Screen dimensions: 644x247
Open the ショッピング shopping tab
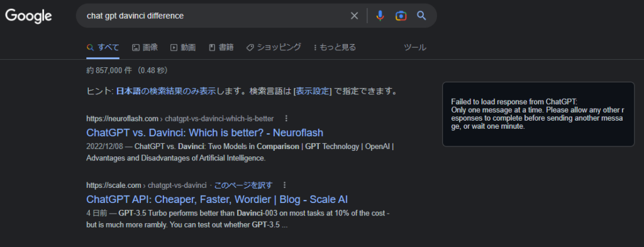pos(274,48)
